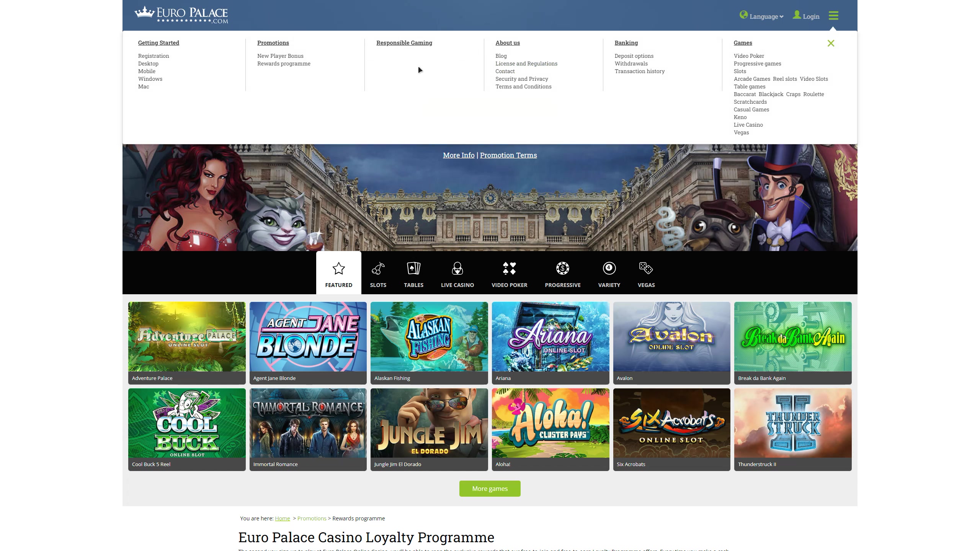Click the Home breadcrumb link
Viewport: 980px width, 551px height.
pyautogui.click(x=282, y=518)
